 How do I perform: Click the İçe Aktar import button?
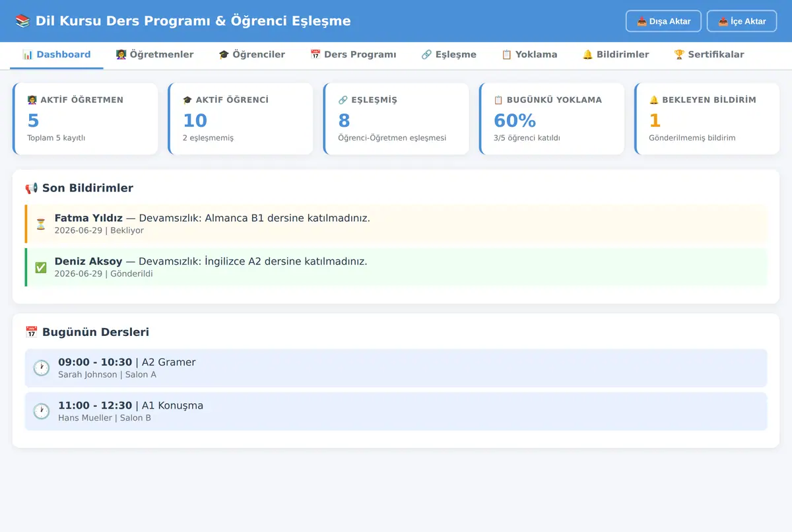coord(742,21)
